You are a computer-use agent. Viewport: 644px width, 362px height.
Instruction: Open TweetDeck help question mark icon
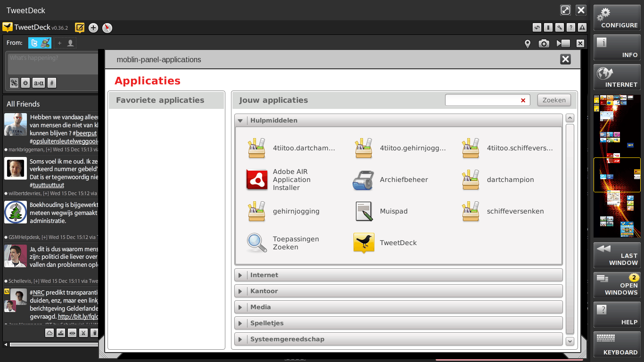[571, 28]
